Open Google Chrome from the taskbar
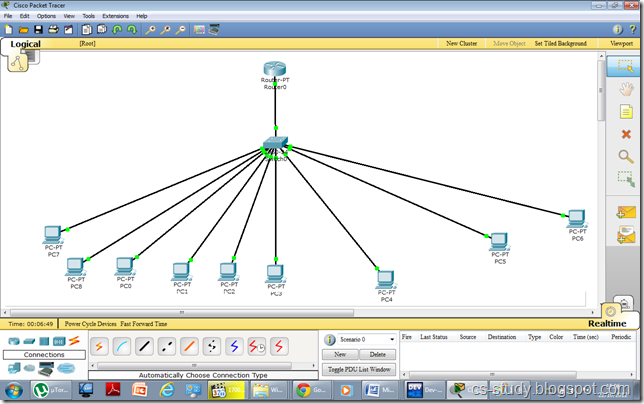This screenshot has height=404, width=644. coord(311,390)
